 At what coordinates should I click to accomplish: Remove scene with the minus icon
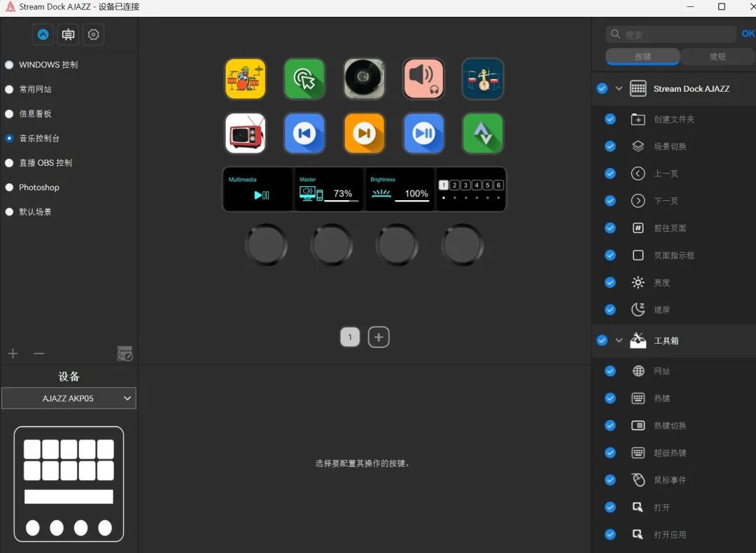[39, 354]
